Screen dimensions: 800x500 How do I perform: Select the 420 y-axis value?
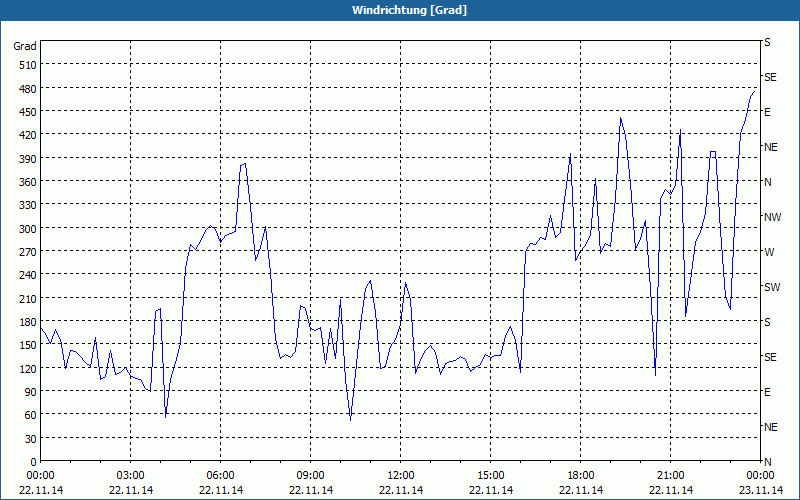(x=29, y=135)
